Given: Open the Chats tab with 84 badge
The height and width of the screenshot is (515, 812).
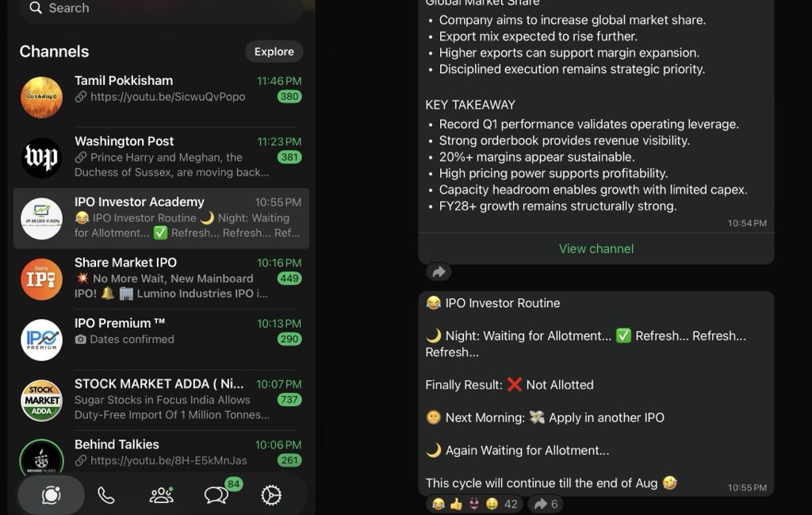Looking at the screenshot, I should pyautogui.click(x=217, y=495).
